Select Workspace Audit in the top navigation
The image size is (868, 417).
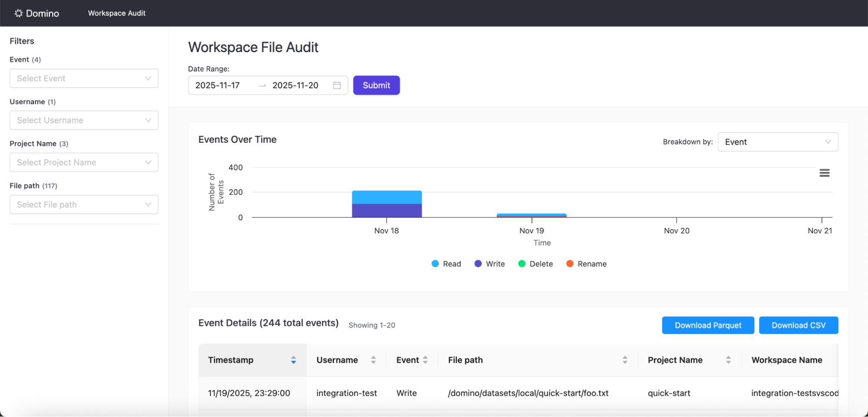[116, 13]
